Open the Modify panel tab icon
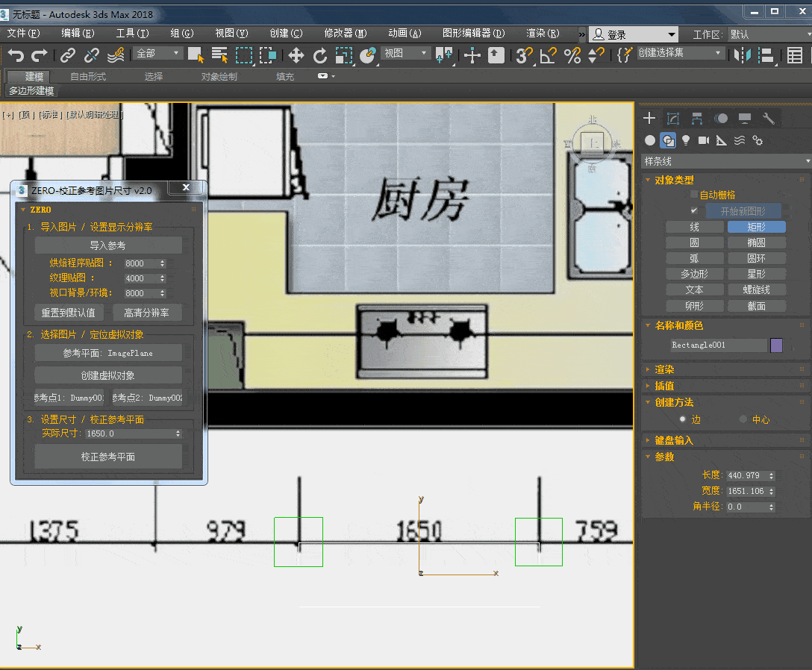Screen dimensions: 812x670 coord(673,119)
